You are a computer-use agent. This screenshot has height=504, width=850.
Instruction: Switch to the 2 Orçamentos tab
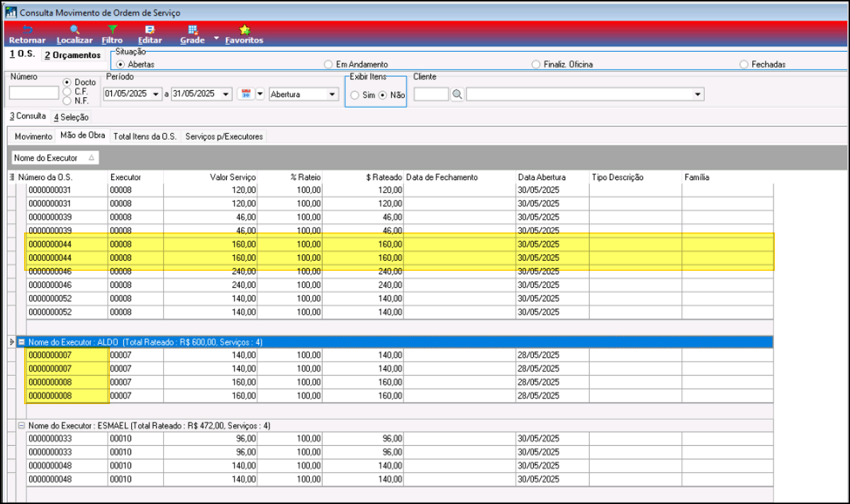click(x=72, y=55)
